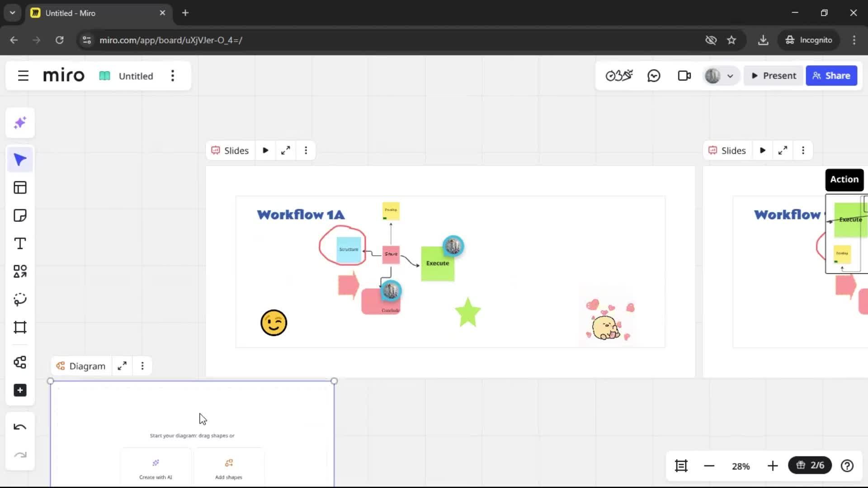868x488 pixels.
Task: Click the avatar badge on Execute note
Action: [x=453, y=246]
